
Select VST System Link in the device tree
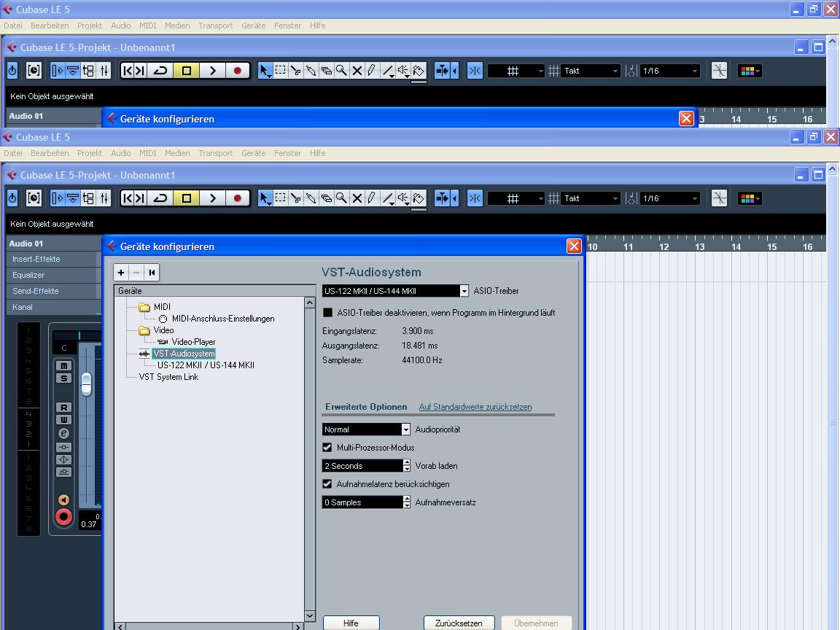click(168, 377)
